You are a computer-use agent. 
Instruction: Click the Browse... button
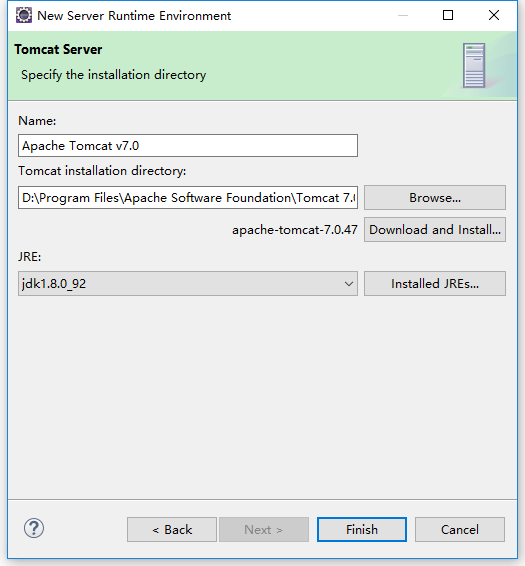coord(435,197)
